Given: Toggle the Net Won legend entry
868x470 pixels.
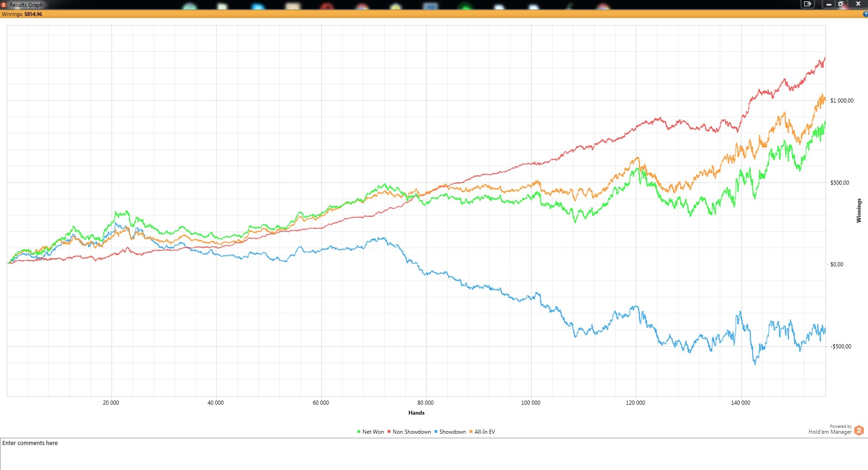Looking at the screenshot, I should coord(370,432).
